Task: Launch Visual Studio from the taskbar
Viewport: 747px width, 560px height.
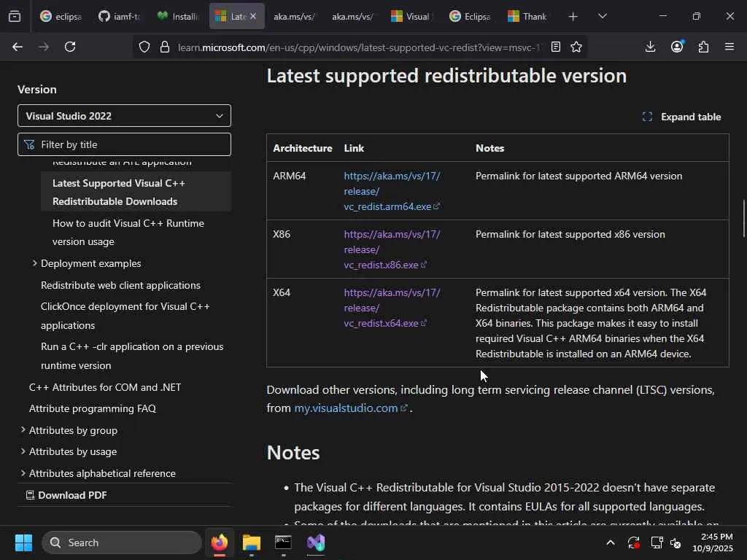Action: pyautogui.click(x=316, y=543)
